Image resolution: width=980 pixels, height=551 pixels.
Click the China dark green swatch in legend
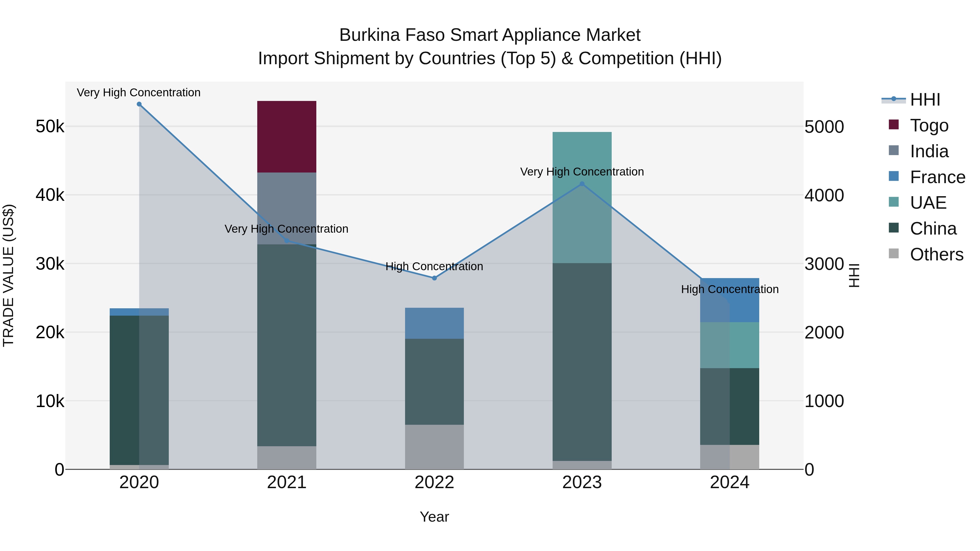[894, 227]
